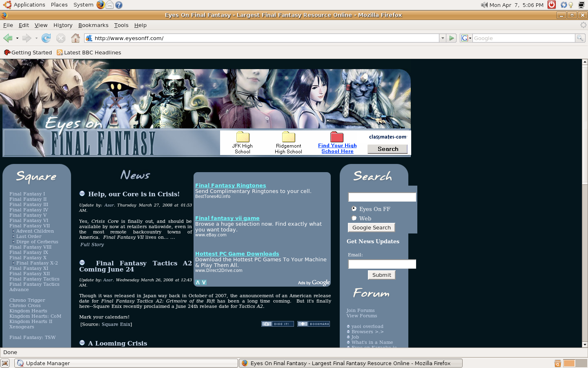Image resolution: width=588 pixels, height=368 pixels.
Task: Open the Bookmarks menu
Action: pos(94,25)
